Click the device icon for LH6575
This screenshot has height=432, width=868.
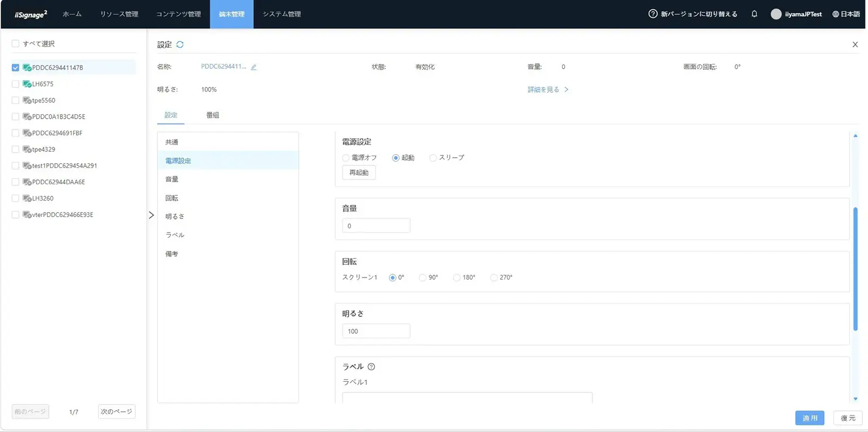point(27,84)
